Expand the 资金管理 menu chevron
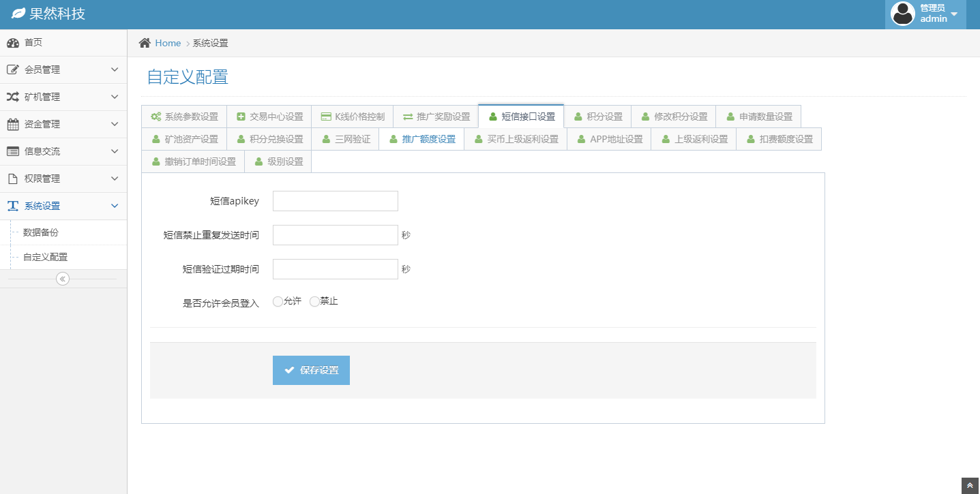This screenshot has width=980, height=494. point(115,124)
